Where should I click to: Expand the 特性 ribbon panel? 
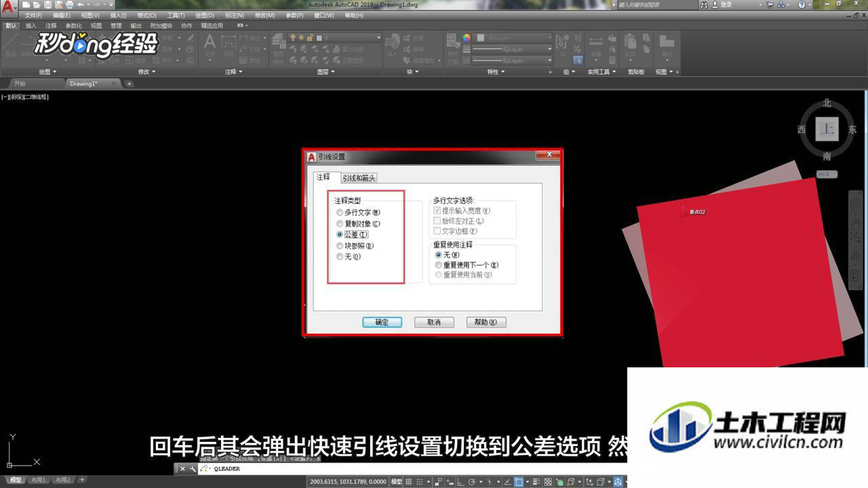tap(496, 71)
